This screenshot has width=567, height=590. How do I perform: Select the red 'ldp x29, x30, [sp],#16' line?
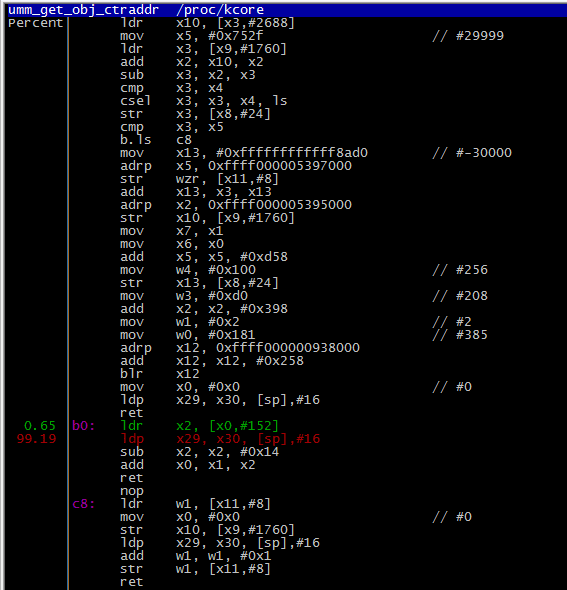[x=220, y=439]
